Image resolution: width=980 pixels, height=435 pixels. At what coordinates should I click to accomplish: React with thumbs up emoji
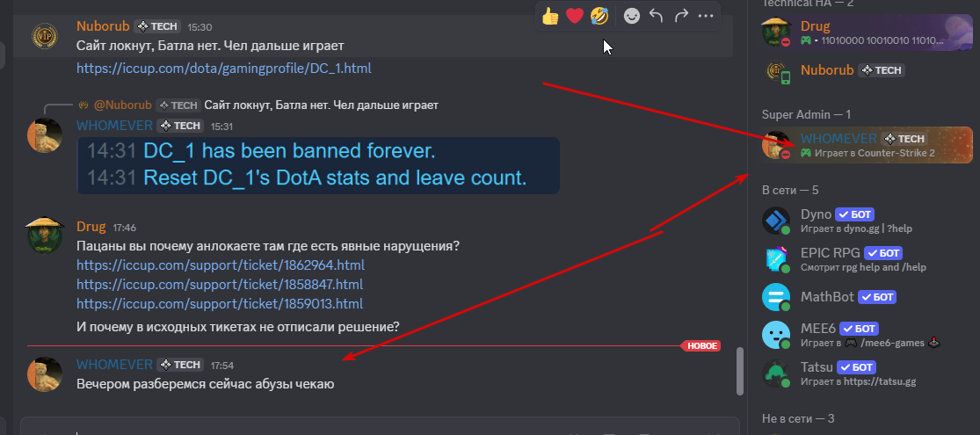550,16
